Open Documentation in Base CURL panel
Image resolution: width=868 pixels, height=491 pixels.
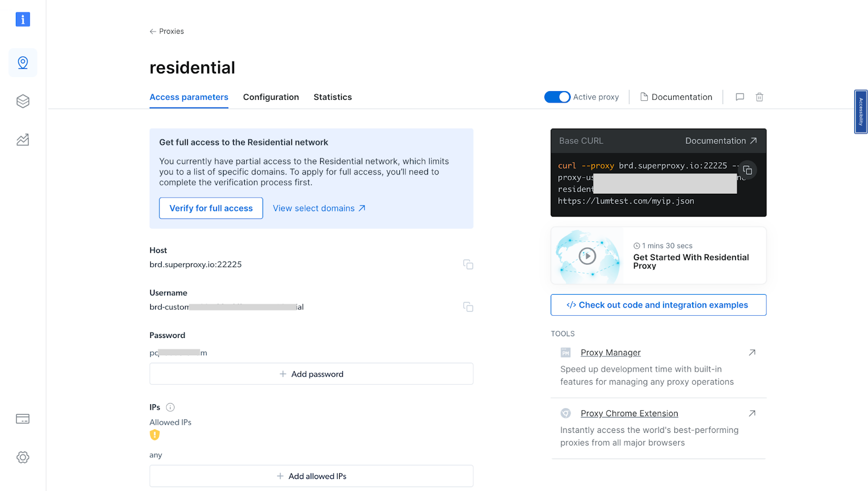721,141
